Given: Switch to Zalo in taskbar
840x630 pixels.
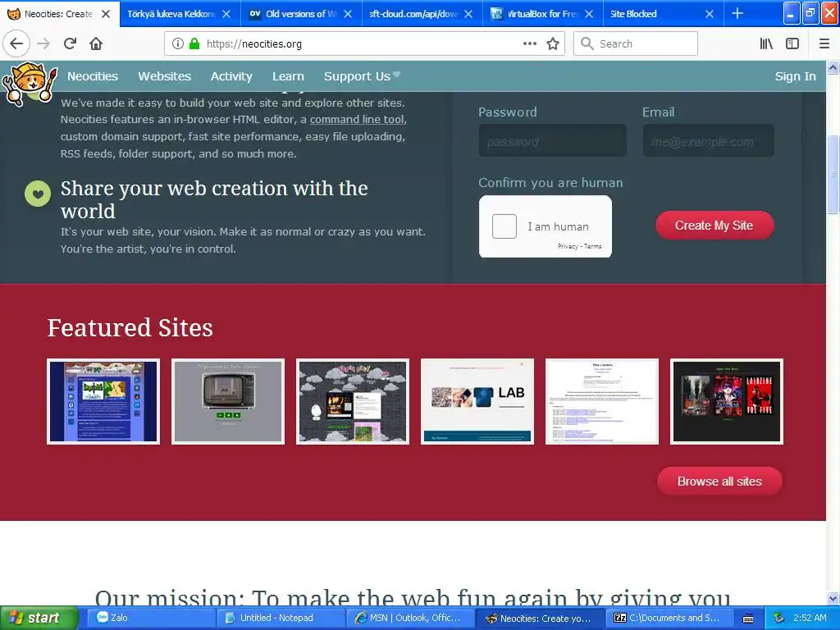Looking at the screenshot, I should (151, 619).
